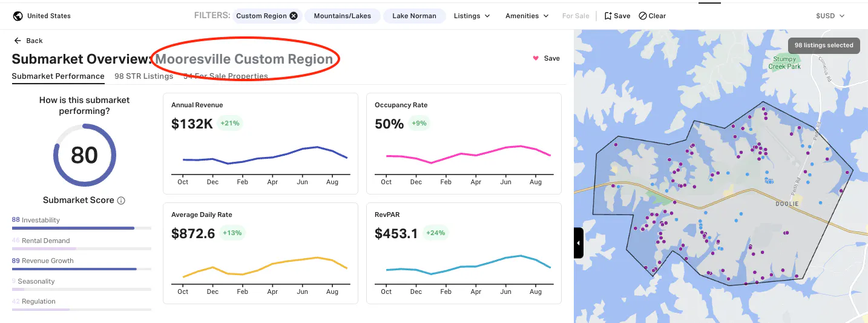Click the +13% daily rate change badge
This screenshot has width=868, height=323.
point(232,233)
